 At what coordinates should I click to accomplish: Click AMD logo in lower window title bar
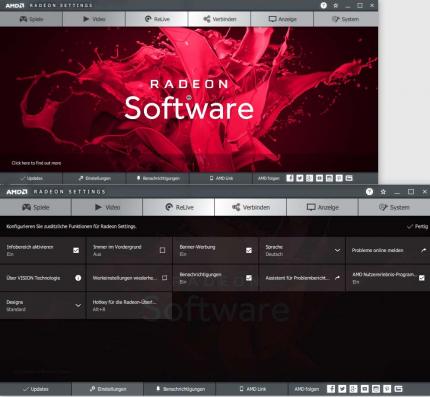tap(17, 192)
